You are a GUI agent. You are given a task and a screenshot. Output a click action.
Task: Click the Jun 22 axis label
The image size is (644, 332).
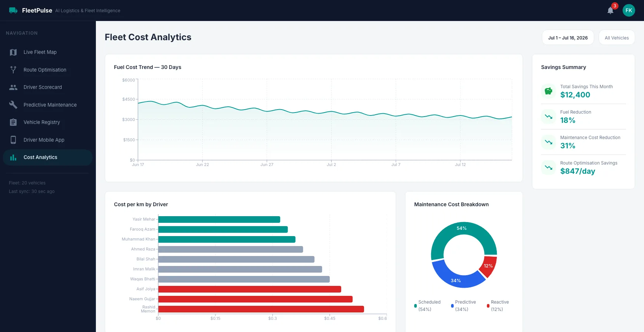(x=202, y=165)
